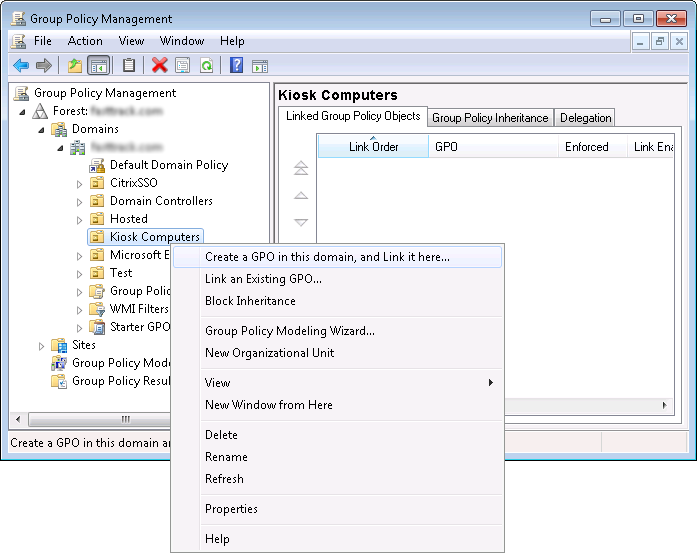The width and height of the screenshot is (697, 553).
Task: Click the red X Delete toolbar icon
Action: [159, 65]
